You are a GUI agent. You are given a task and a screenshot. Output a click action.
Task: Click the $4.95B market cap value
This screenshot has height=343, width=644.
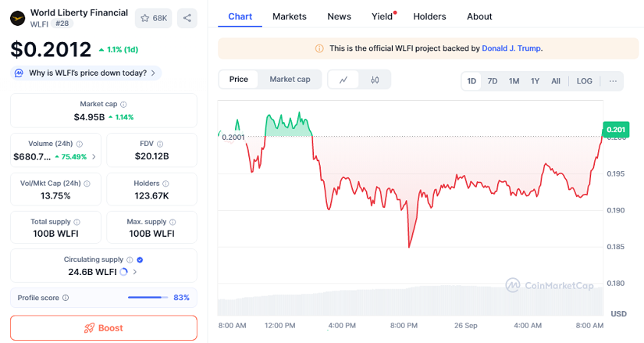(x=89, y=117)
